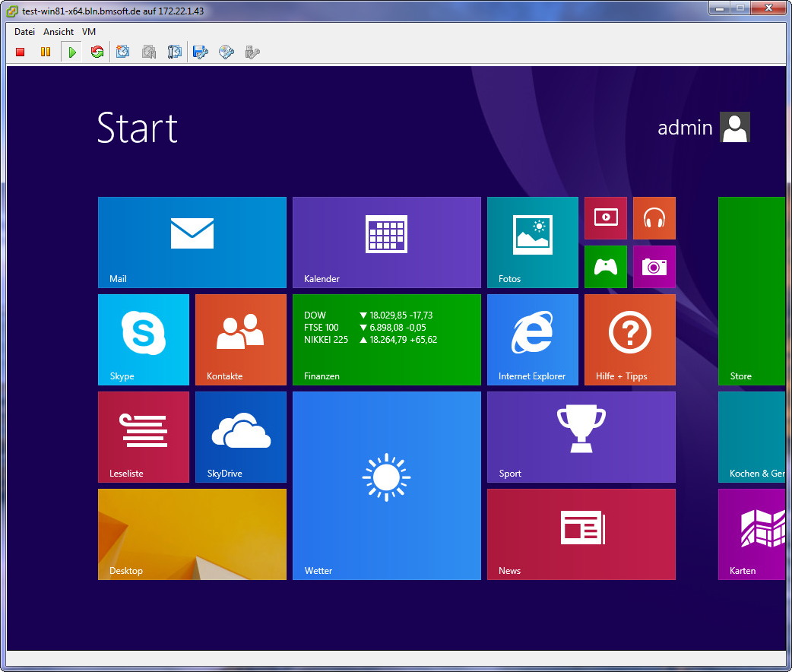The image size is (792, 672).
Task: Open the Kamera tile
Action: point(654,267)
